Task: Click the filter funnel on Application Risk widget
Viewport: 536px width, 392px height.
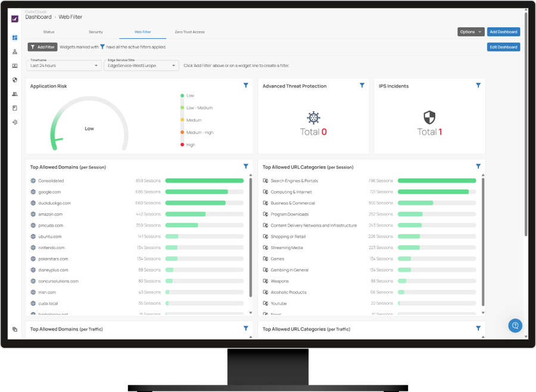Action: coord(245,86)
